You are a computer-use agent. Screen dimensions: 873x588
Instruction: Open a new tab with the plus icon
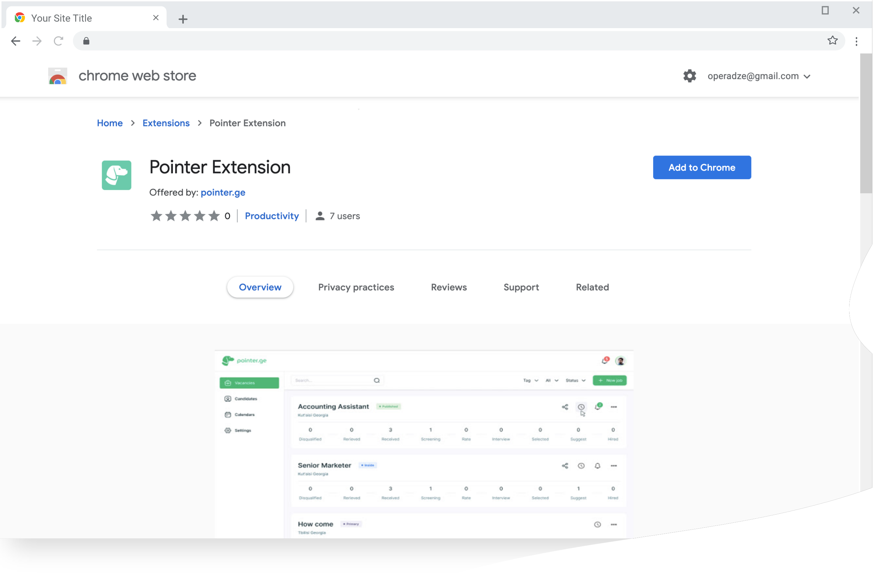pos(183,19)
